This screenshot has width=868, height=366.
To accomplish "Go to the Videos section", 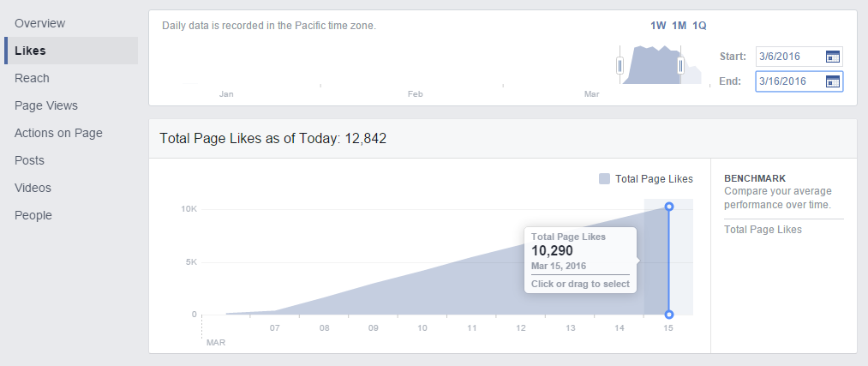I will click(x=33, y=188).
